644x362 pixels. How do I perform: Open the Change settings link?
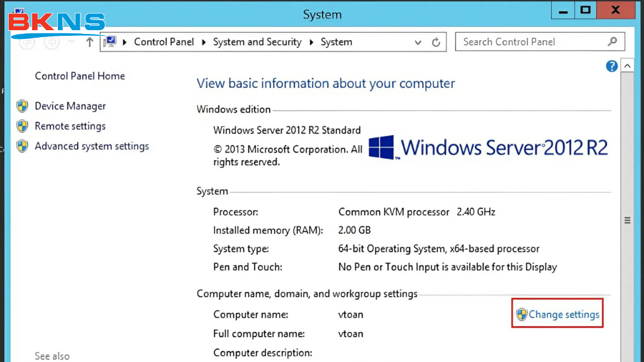pos(564,315)
